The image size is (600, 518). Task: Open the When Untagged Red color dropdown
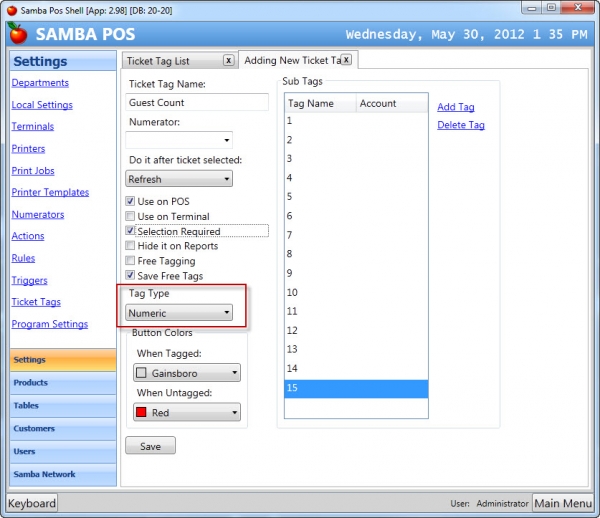pos(187,412)
